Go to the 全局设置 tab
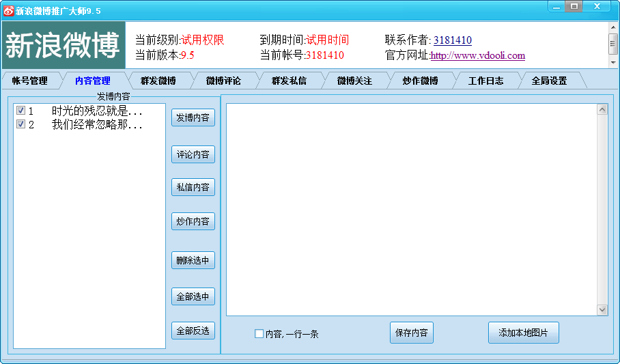This screenshot has height=364, width=620. point(549,81)
